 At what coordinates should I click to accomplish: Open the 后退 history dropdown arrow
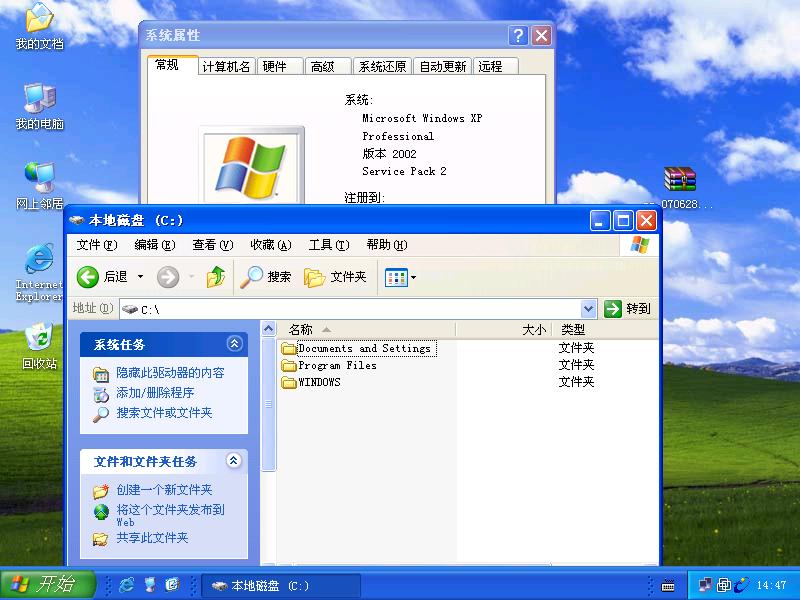pyautogui.click(x=140, y=277)
